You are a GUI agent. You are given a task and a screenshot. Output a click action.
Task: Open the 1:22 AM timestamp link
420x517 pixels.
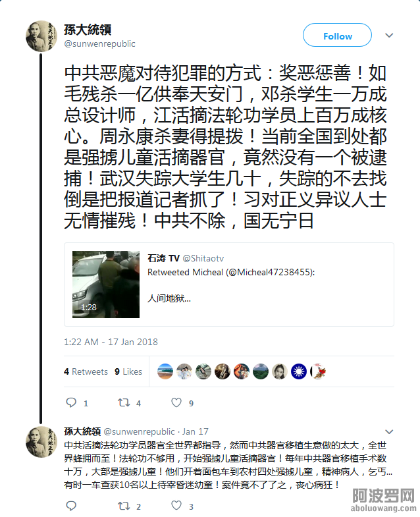(x=111, y=342)
